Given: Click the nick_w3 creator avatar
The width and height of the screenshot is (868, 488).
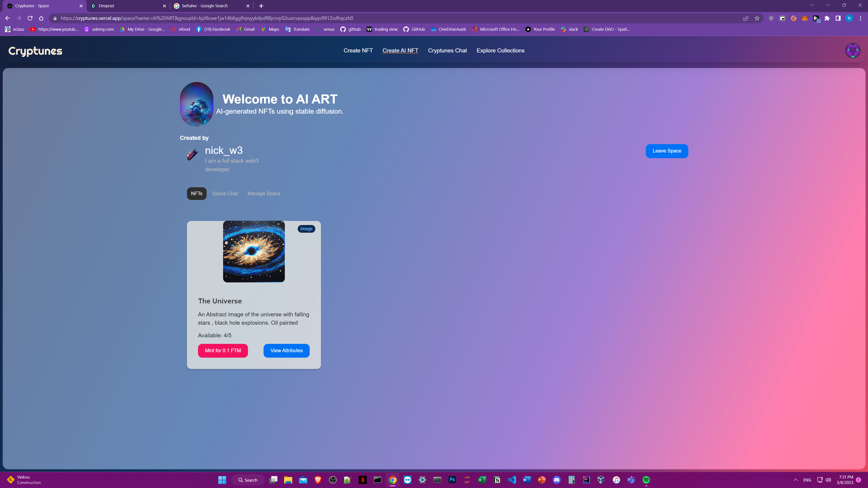Looking at the screenshot, I should [192, 155].
